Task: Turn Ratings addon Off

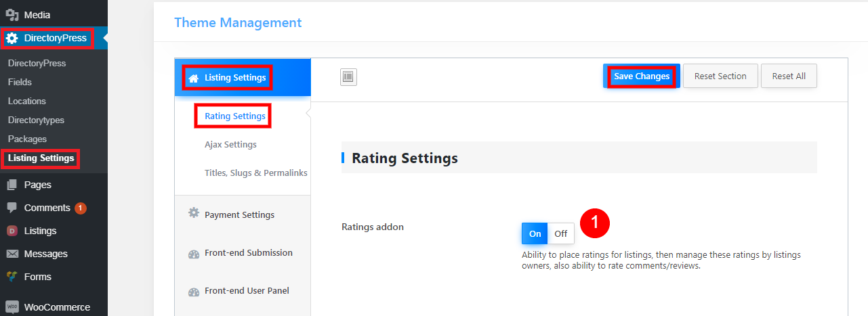Action: coord(561,233)
